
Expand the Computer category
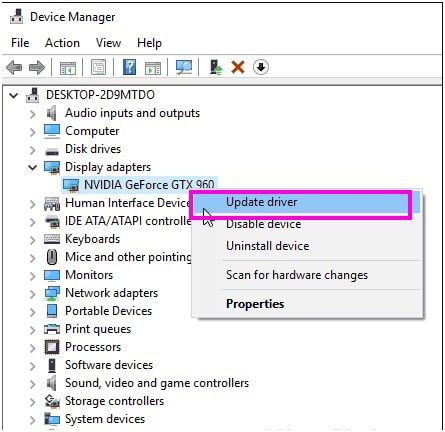(x=32, y=132)
